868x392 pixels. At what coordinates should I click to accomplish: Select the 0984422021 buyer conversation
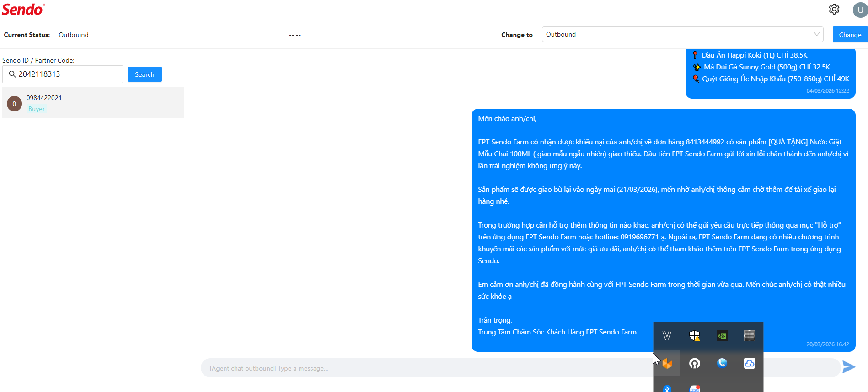click(93, 103)
